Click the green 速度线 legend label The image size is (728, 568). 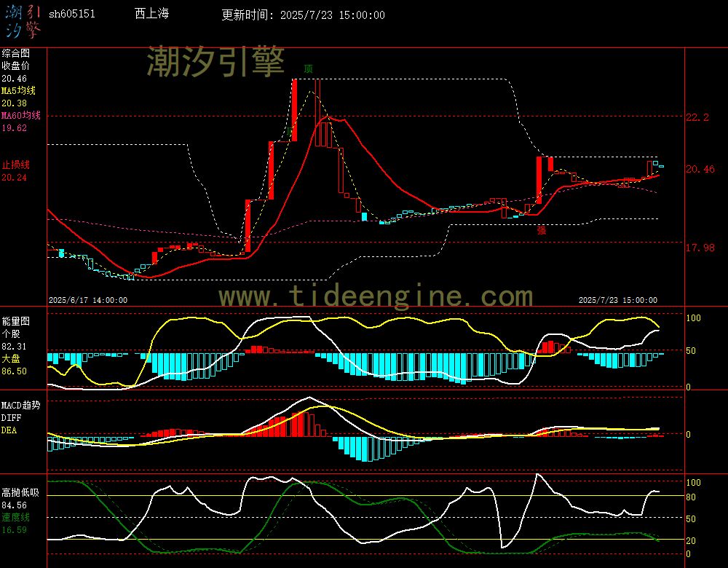[15, 517]
